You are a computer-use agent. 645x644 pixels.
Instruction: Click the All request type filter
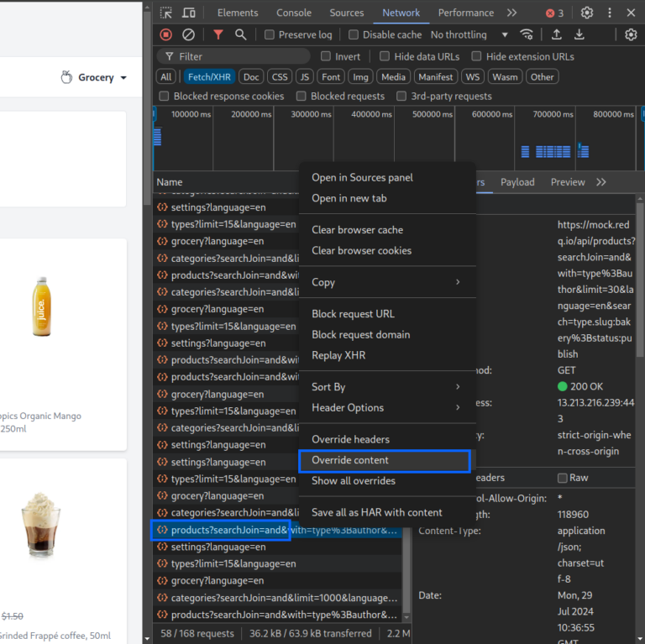point(166,77)
